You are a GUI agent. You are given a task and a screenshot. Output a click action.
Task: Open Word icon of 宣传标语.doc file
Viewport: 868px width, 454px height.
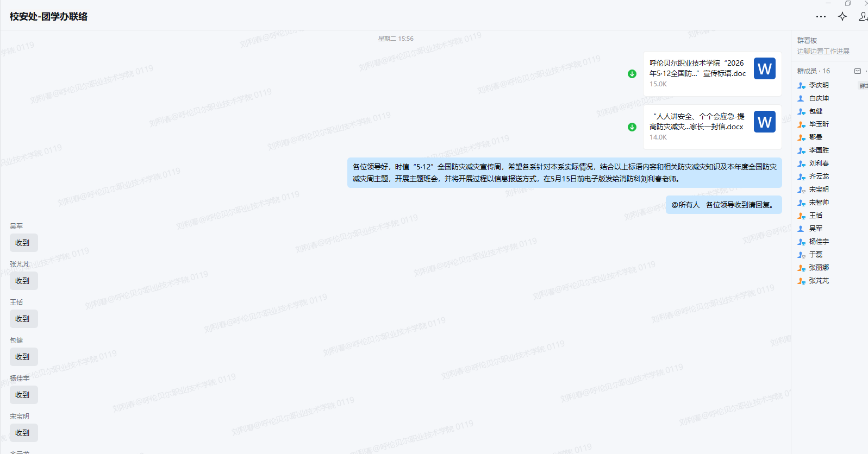pos(765,68)
